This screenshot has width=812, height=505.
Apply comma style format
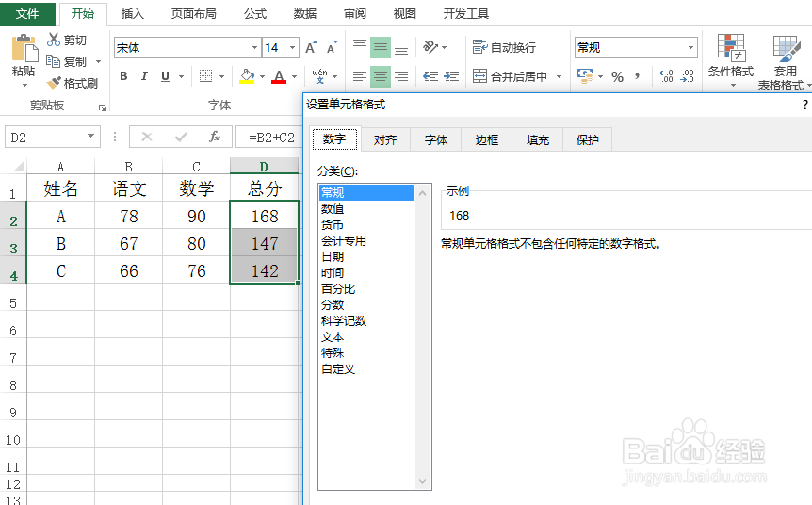(x=638, y=76)
